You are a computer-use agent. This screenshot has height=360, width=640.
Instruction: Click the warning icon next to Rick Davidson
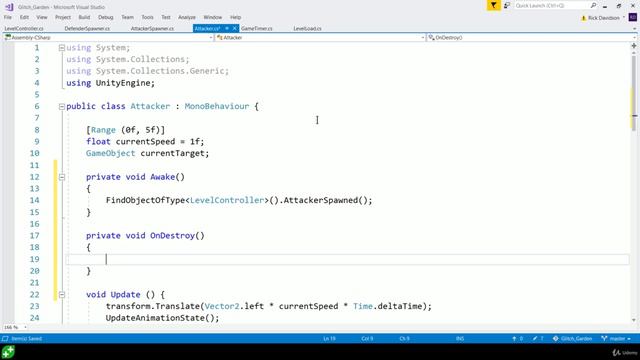583,18
